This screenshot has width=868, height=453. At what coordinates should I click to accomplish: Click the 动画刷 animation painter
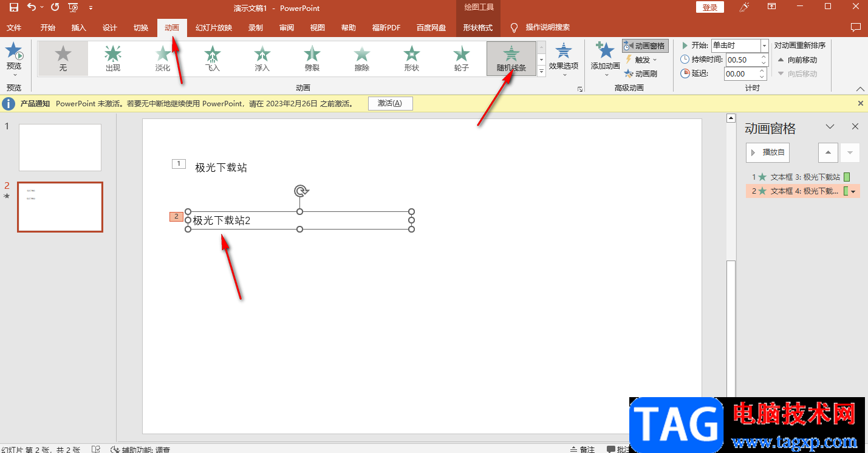pyautogui.click(x=641, y=73)
